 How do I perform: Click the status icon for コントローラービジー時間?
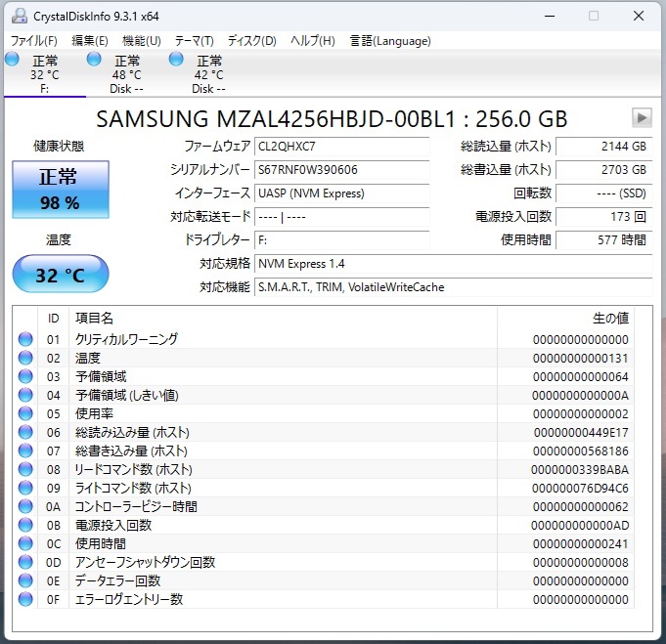click(x=25, y=506)
